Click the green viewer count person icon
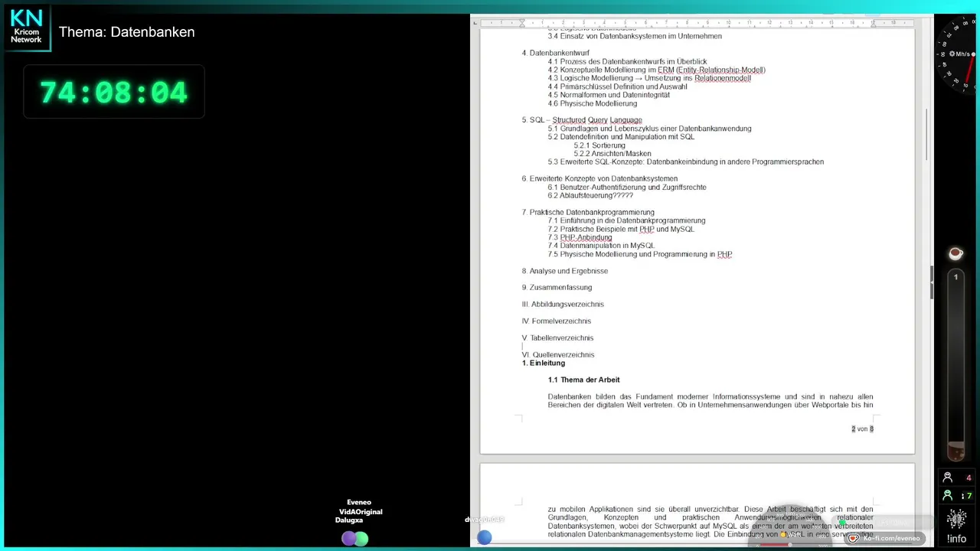Image resolution: width=980 pixels, height=551 pixels. point(947,496)
